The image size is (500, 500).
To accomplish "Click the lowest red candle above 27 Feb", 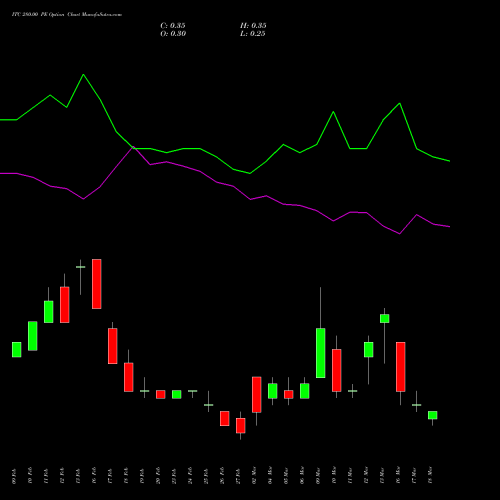I will (241, 426).
